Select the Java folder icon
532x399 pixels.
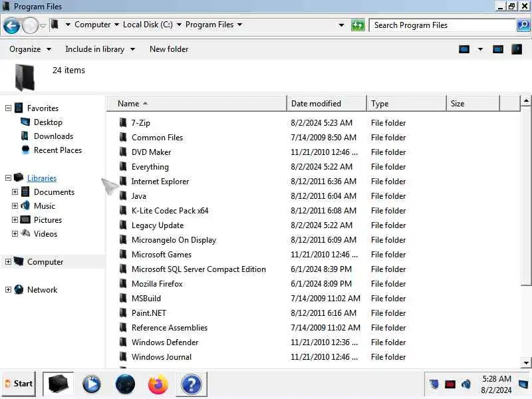tap(123, 196)
